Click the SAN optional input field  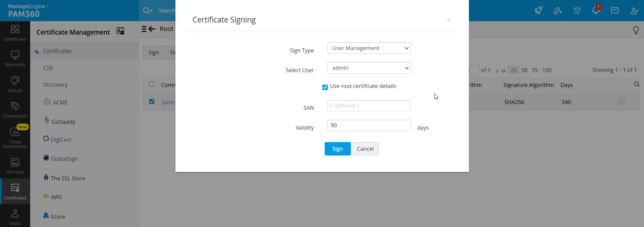tap(369, 105)
